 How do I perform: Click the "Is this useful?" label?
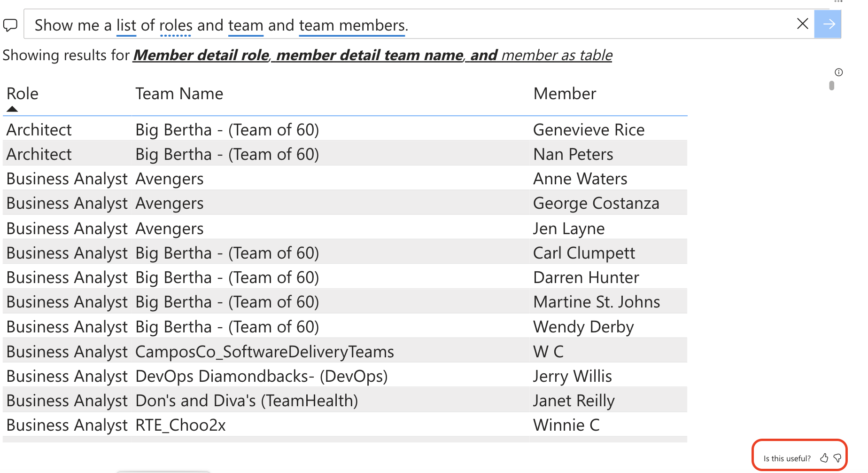coord(787,458)
